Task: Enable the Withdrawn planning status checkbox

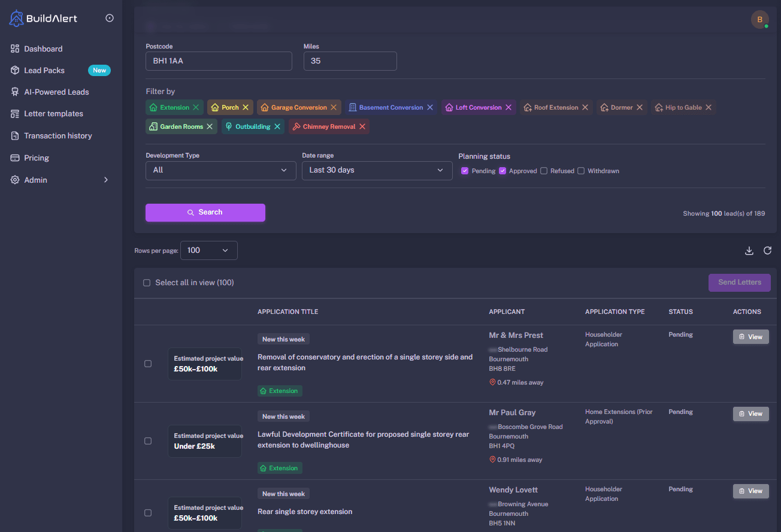Action: pos(580,171)
